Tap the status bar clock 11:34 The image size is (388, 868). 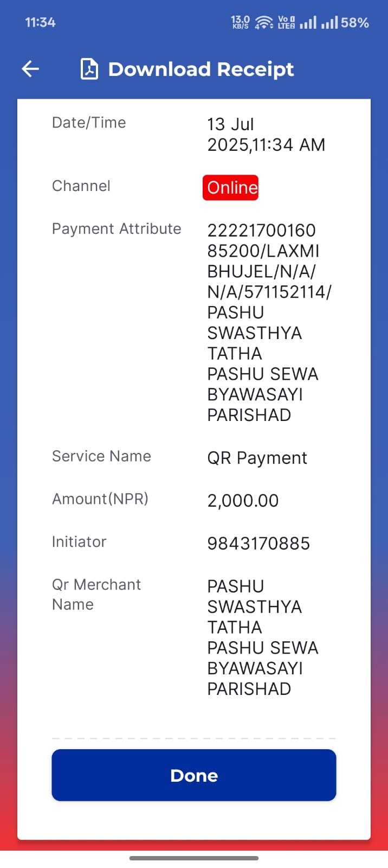(x=40, y=22)
